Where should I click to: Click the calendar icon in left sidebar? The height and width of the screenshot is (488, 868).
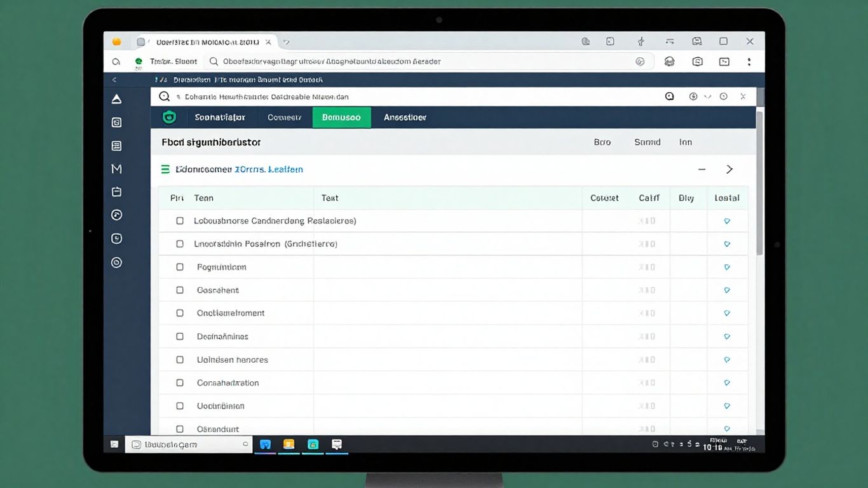click(116, 192)
